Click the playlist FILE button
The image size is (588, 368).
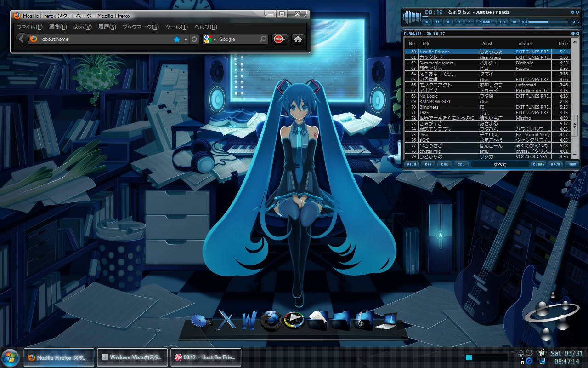coord(412,164)
